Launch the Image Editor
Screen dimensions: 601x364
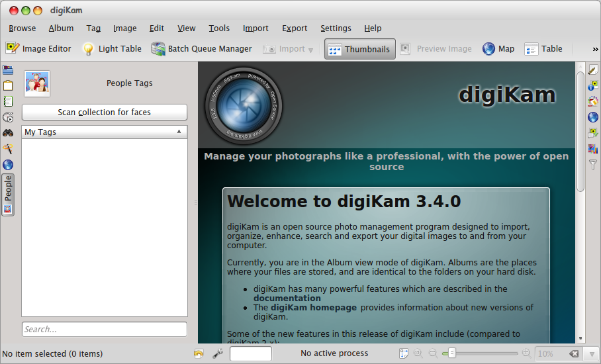point(38,49)
